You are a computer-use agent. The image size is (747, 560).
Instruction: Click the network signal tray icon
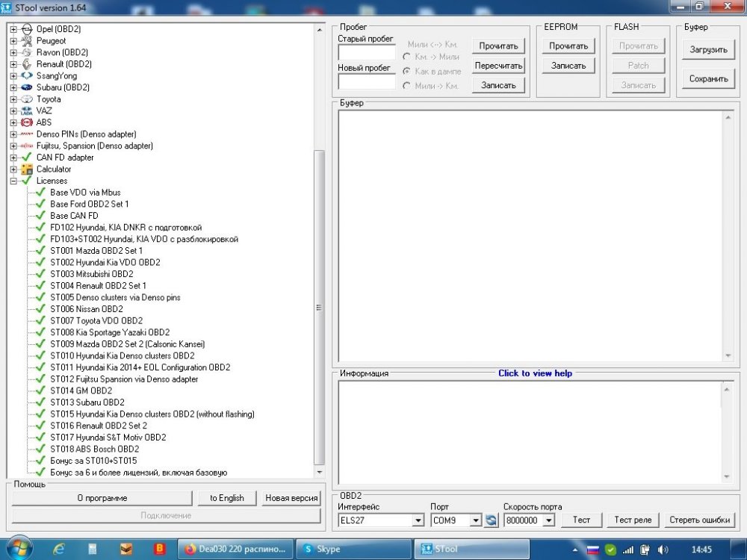click(628, 550)
